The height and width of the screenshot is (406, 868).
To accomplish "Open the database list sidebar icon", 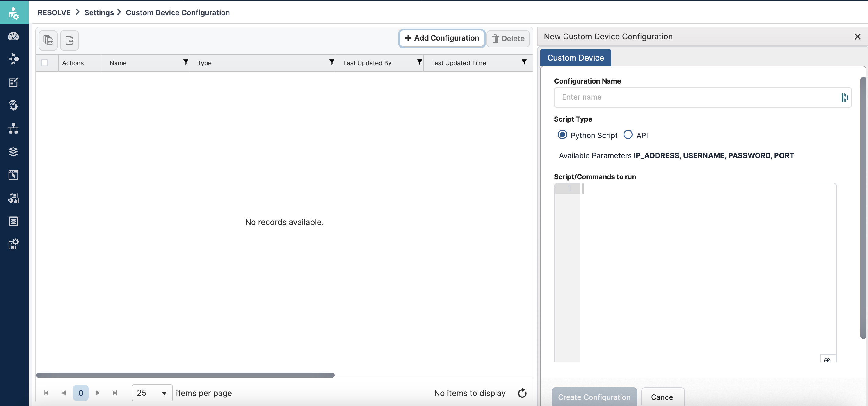I will [13, 221].
